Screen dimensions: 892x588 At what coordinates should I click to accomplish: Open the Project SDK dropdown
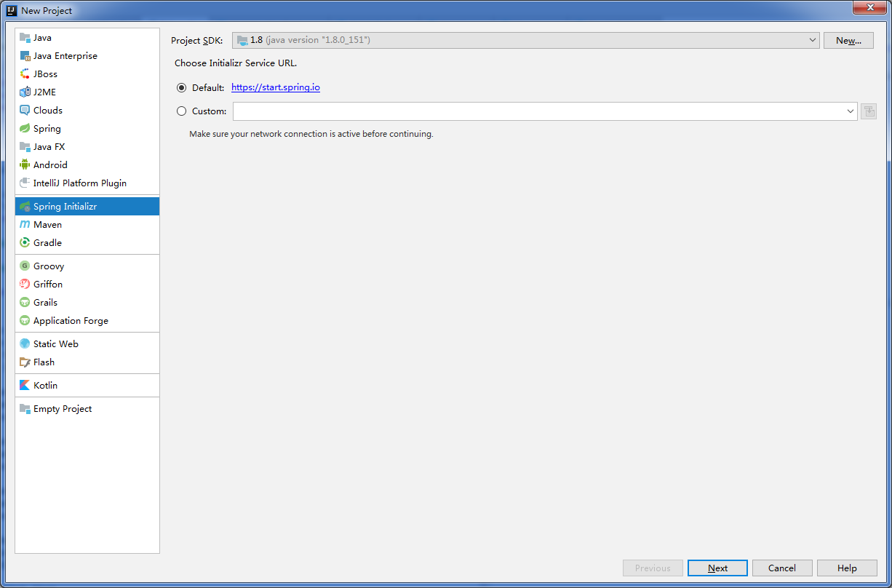(x=526, y=41)
